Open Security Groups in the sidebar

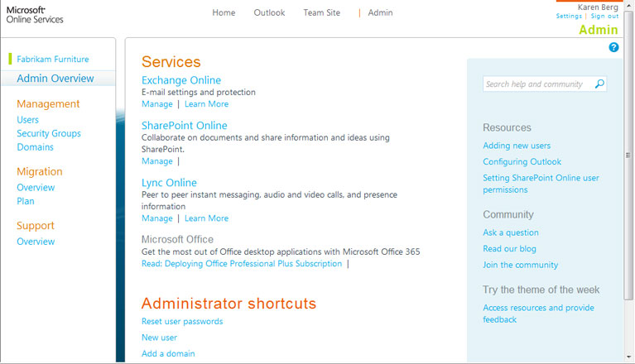pyautogui.click(x=49, y=133)
